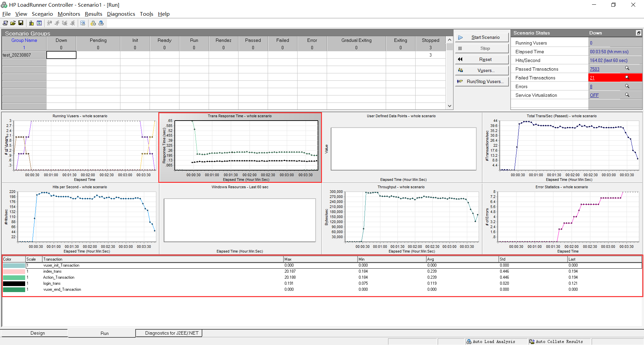
Task: Click the blue linked-rings toolbar icon
Action: (x=101, y=23)
